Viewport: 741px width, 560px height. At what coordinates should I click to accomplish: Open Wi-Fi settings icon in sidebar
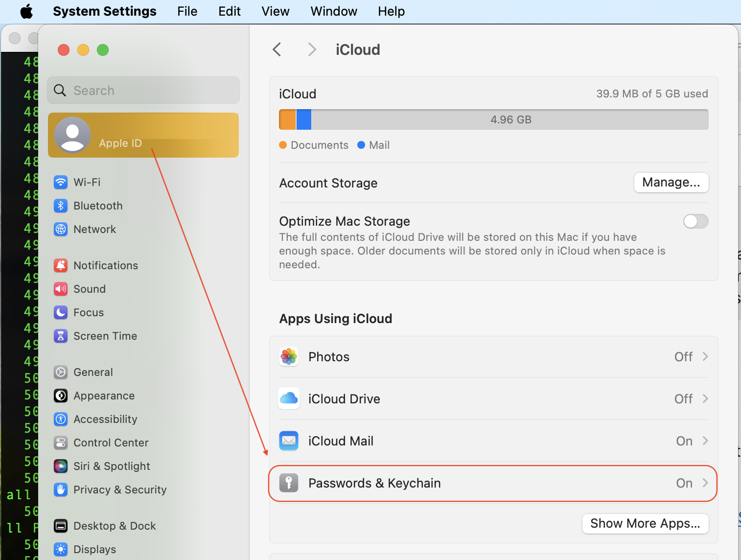point(61,182)
